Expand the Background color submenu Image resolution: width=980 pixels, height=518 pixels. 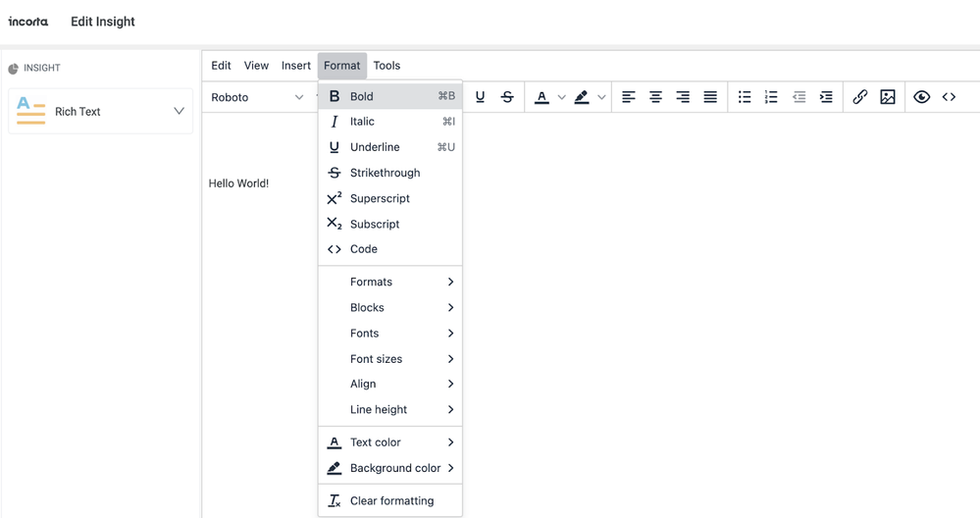coord(390,468)
